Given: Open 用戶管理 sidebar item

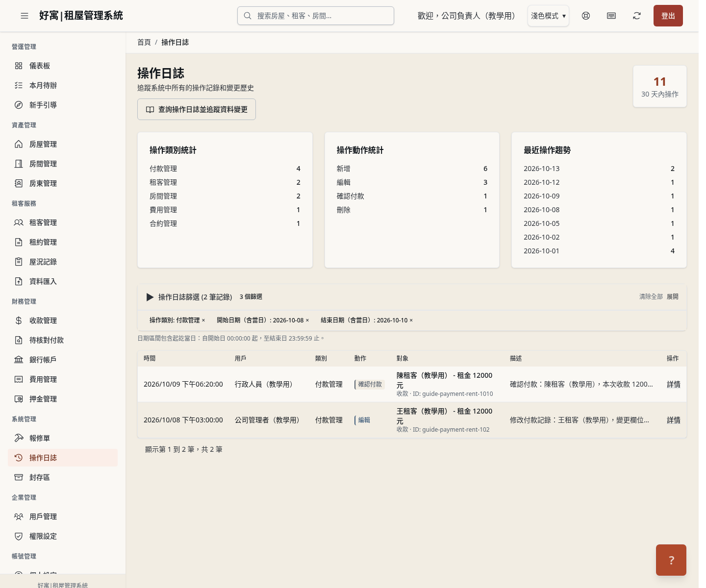Looking at the screenshot, I should (x=63, y=516).
